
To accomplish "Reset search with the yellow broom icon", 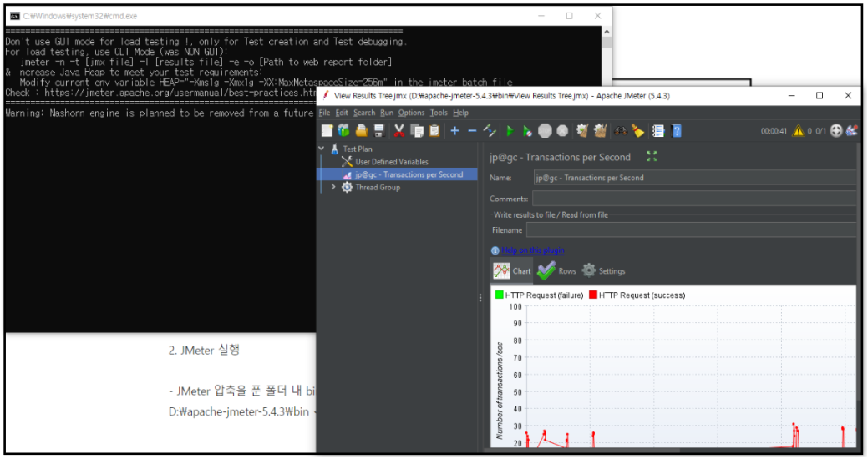I will coord(637,131).
